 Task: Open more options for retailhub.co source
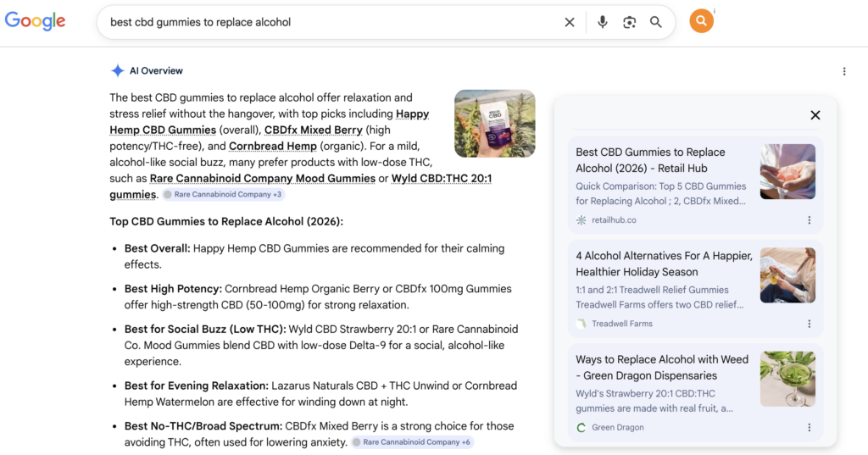click(809, 220)
